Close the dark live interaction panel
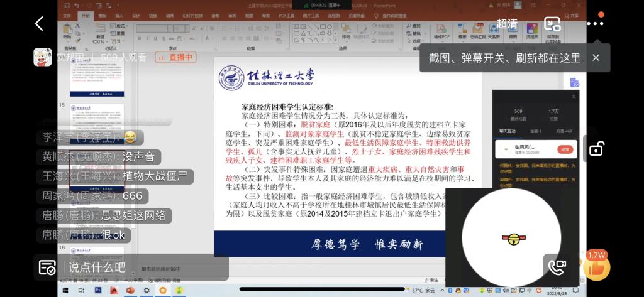The height and width of the screenshot is (297, 644). [x=573, y=97]
